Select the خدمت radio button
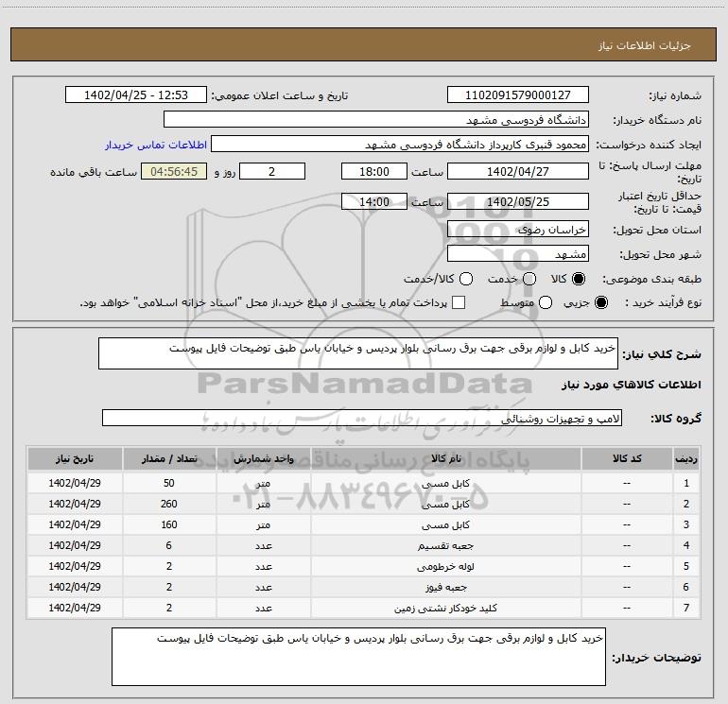728x704 pixels. click(529, 279)
